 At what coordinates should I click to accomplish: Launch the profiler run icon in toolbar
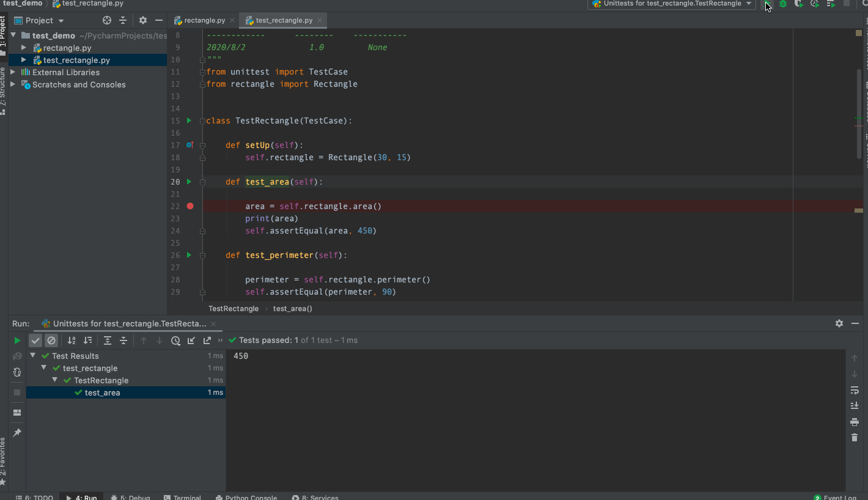[x=814, y=4]
